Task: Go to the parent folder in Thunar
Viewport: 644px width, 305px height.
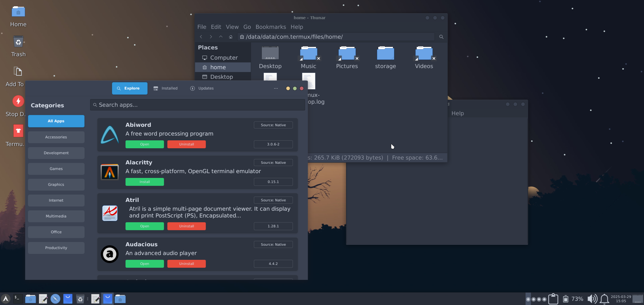Action: 221,37
